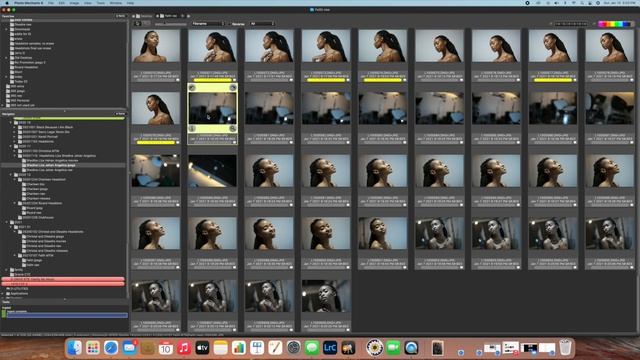
Task: Open the View menu
Action: point(88,3)
